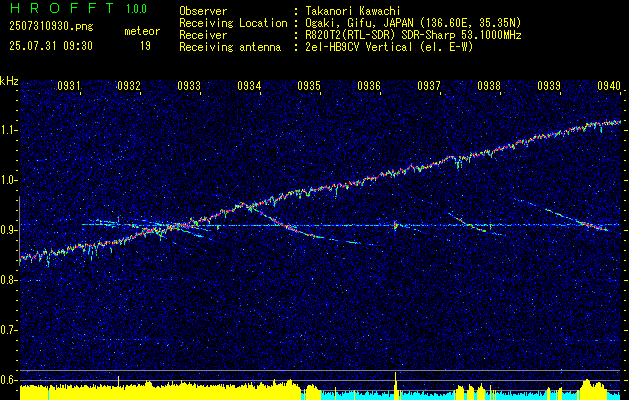Click the Receiving antenna label
This screenshot has width=629, height=400.
230,47
